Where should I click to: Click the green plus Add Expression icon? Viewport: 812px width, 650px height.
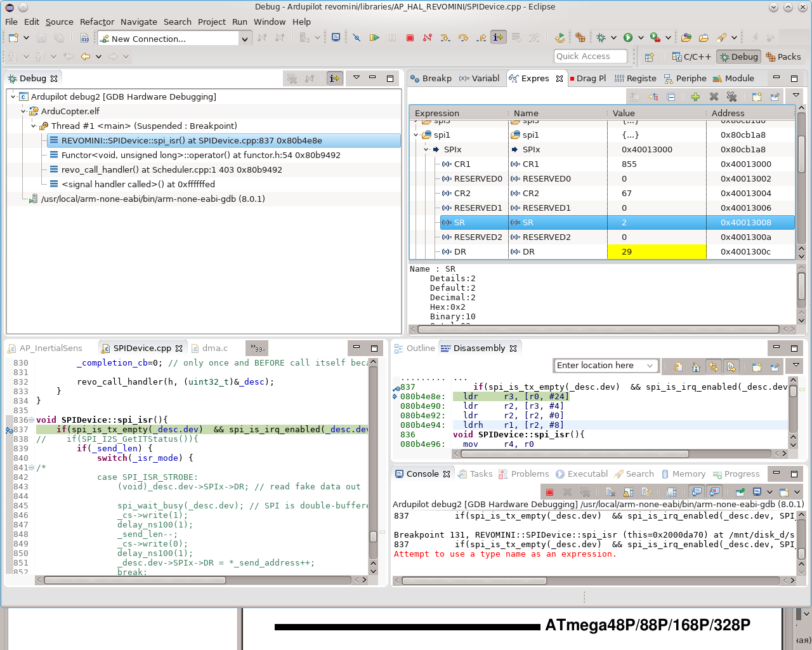click(x=695, y=96)
